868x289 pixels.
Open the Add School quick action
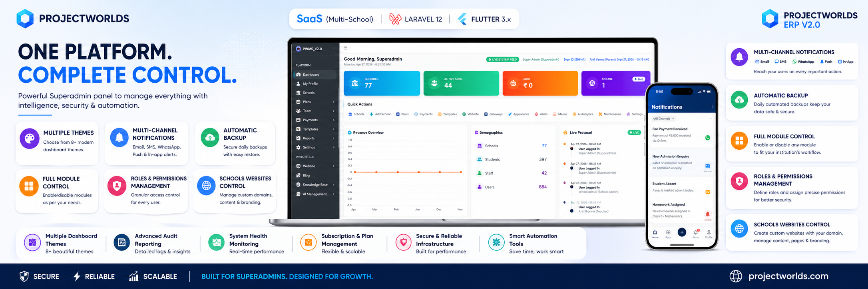[x=380, y=114]
